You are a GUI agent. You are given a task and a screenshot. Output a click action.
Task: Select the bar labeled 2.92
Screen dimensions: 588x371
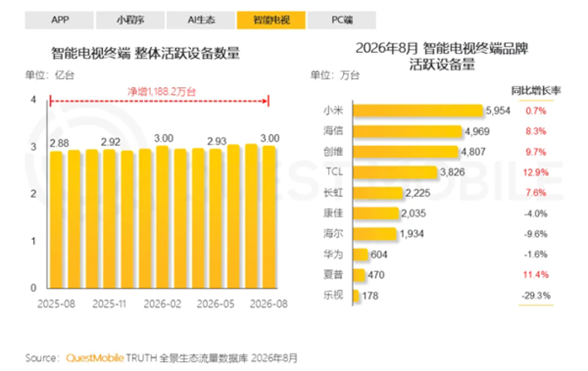(109, 219)
